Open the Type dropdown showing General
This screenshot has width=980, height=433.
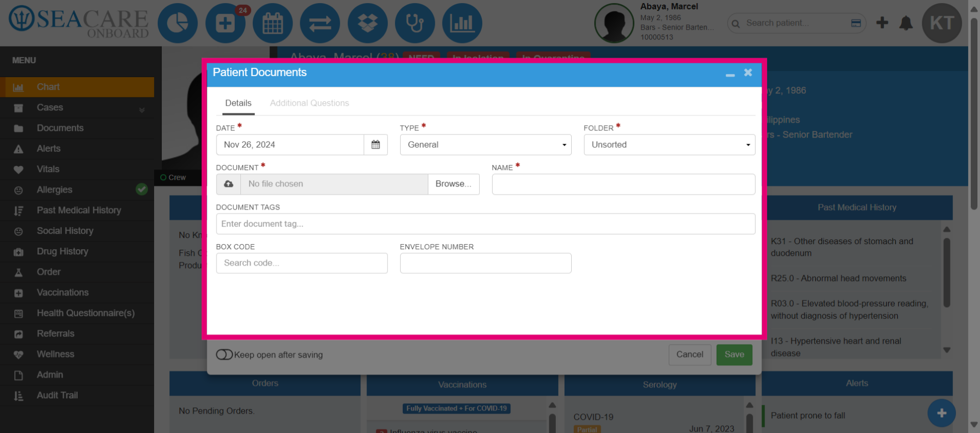click(485, 145)
